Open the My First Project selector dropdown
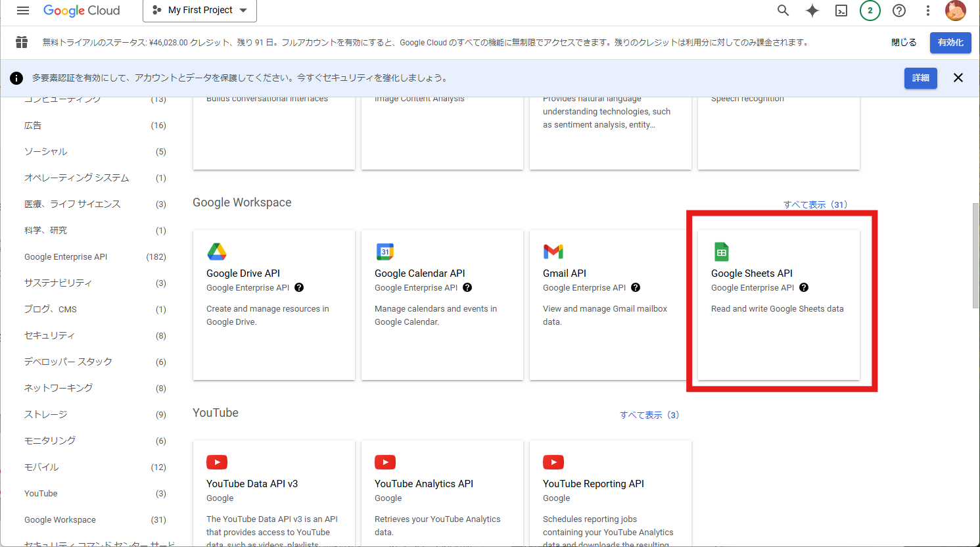980x547 pixels. [x=200, y=11]
